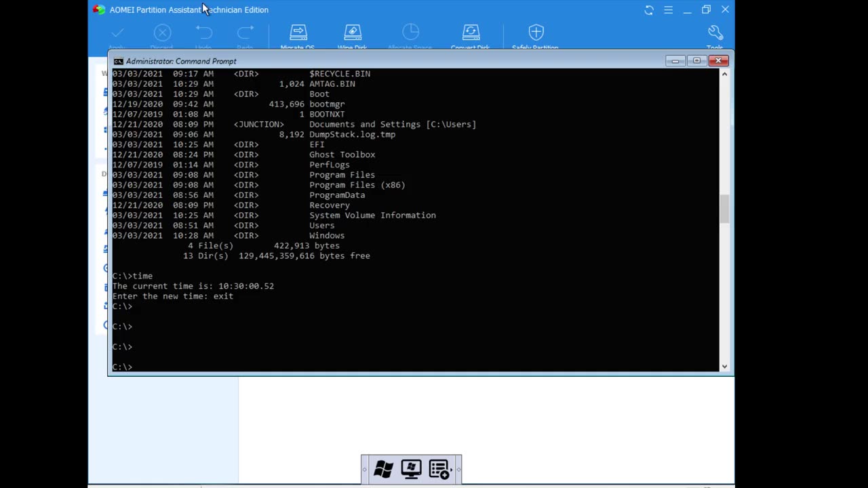Click the Apply checkmark in AOMEI toolbar
The height and width of the screenshot is (488, 868).
[x=117, y=33]
